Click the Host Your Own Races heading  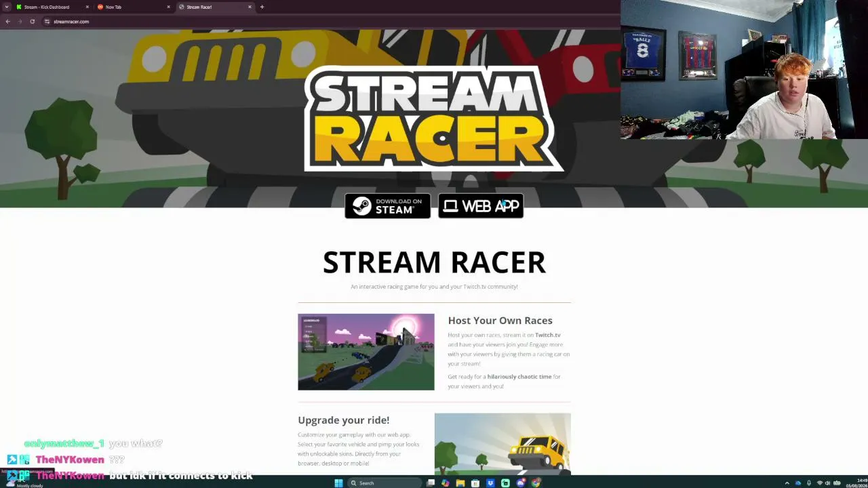point(500,321)
